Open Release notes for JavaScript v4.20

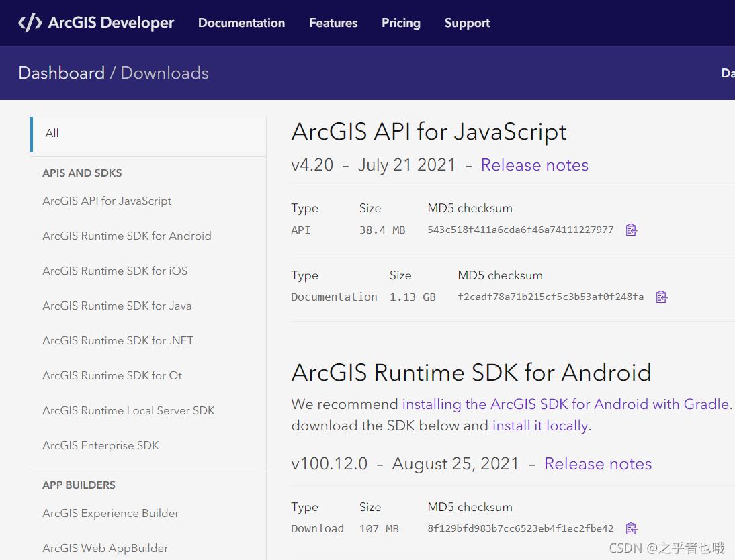(534, 165)
